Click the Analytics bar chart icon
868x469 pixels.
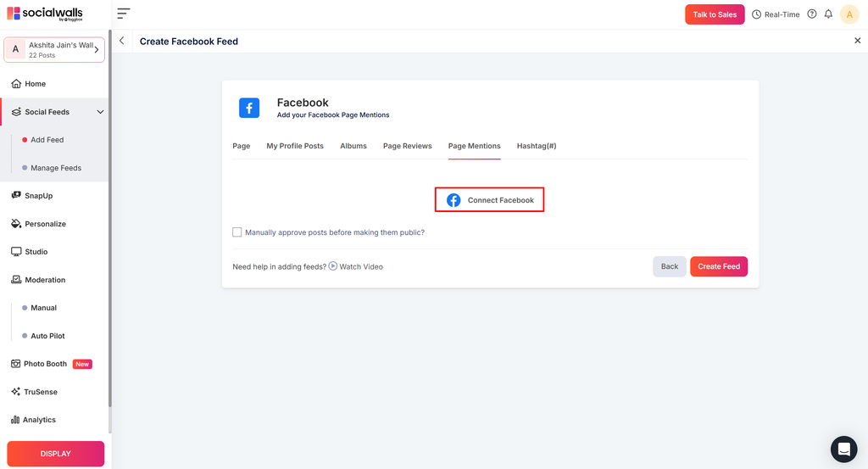pos(15,420)
